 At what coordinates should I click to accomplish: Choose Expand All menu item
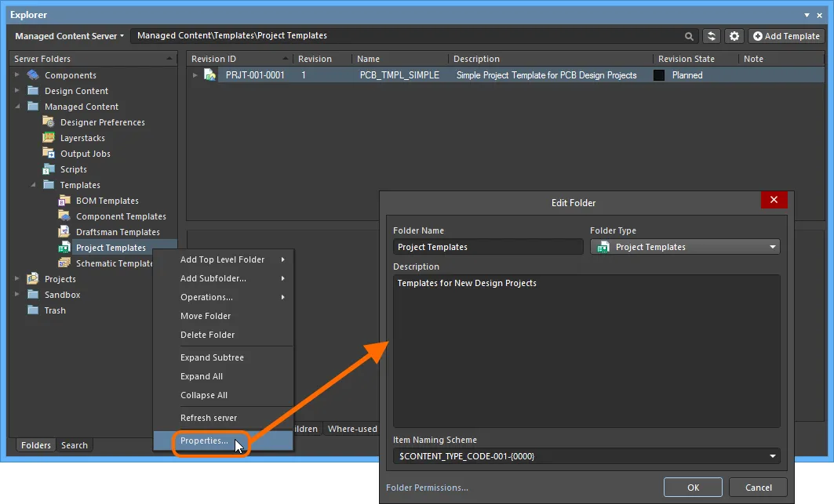coord(224,376)
